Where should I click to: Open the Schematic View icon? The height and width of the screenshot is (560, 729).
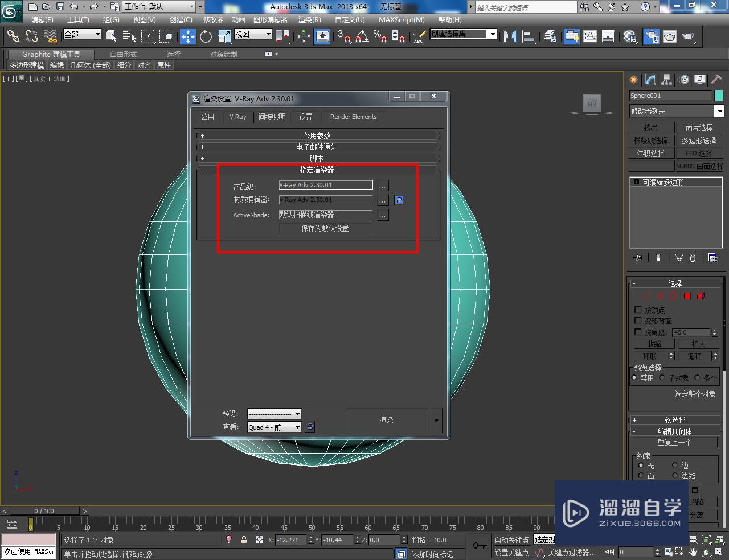coord(608,36)
